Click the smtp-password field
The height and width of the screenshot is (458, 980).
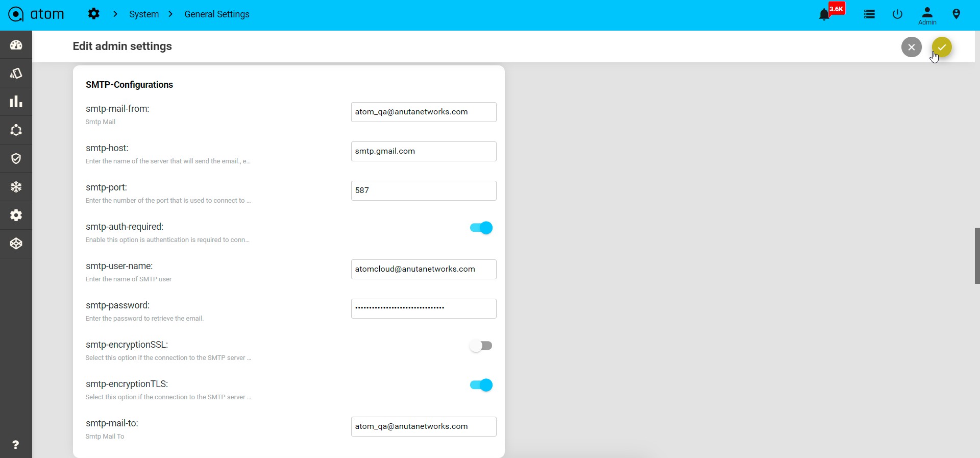pyautogui.click(x=424, y=308)
